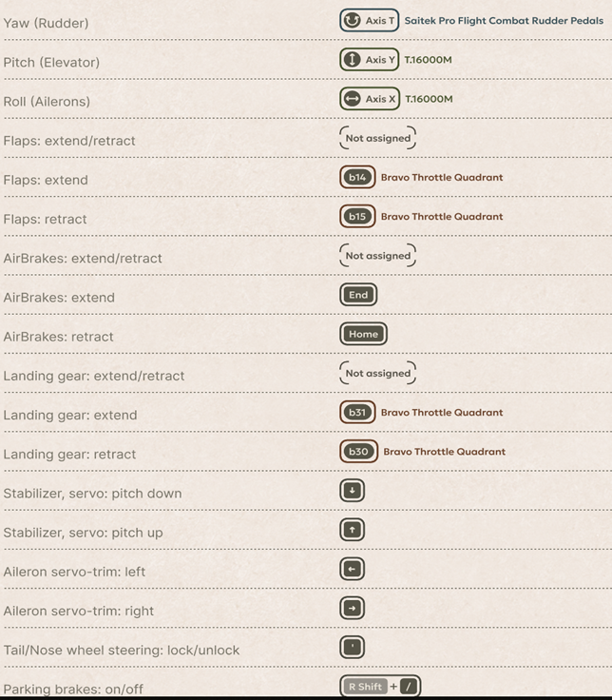
Task: Click the b15 flaps retract binding
Action: click(357, 217)
